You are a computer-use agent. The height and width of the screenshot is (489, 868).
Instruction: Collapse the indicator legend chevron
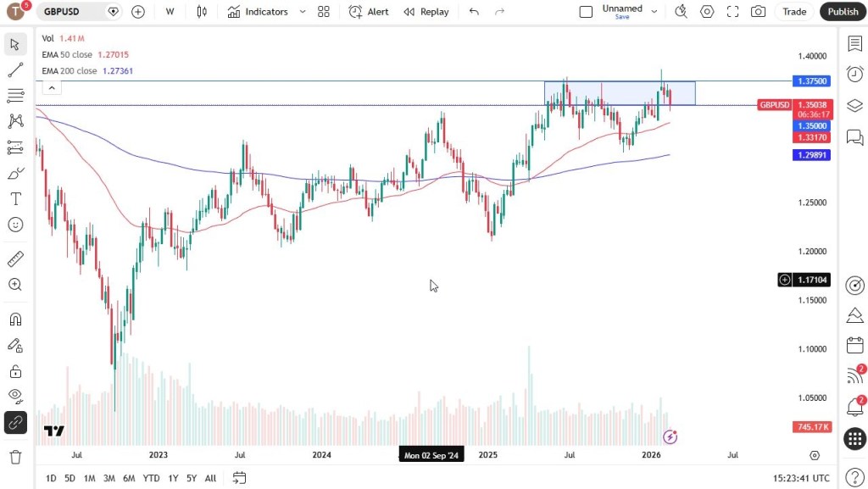point(52,87)
